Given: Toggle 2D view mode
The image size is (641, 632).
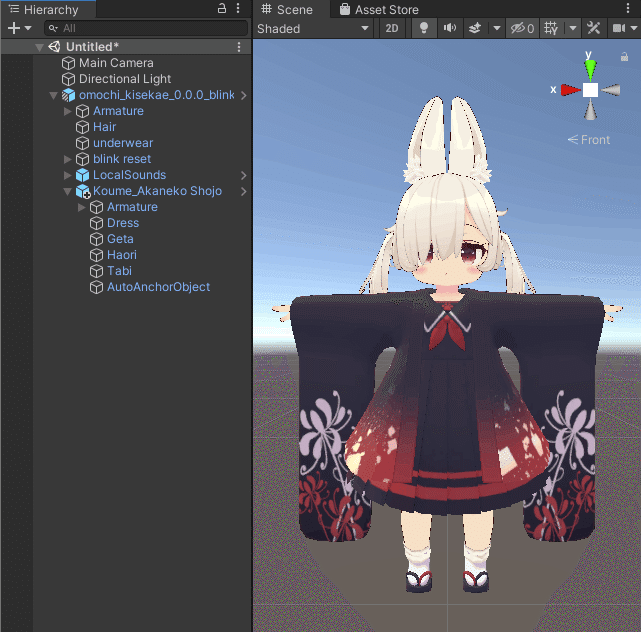Looking at the screenshot, I should coord(392,28).
